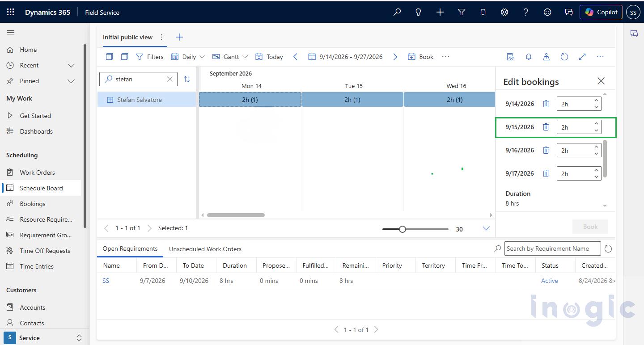Viewport: 644px width, 345px height.
Task: Open Filters on schedule board toolbar
Action: (150, 57)
